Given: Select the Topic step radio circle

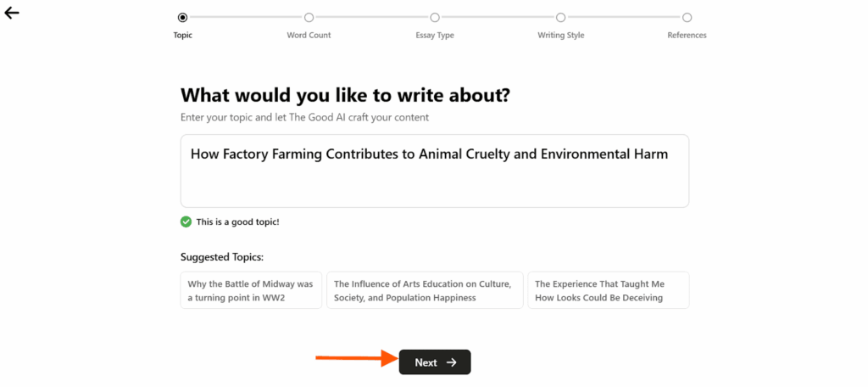Looking at the screenshot, I should [x=183, y=18].
